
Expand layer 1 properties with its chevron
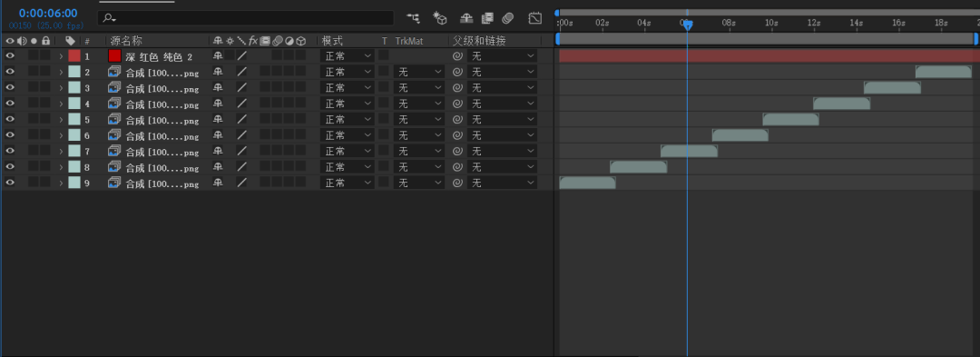pyautogui.click(x=62, y=55)
